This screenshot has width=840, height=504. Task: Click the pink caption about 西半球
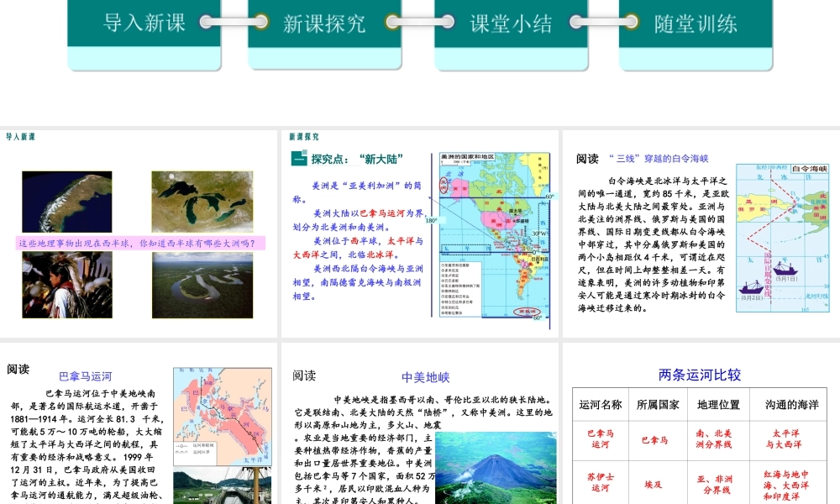(140, 243)
